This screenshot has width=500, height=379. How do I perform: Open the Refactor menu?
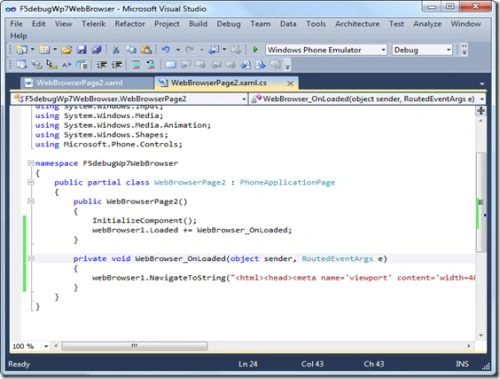point(130,24)
